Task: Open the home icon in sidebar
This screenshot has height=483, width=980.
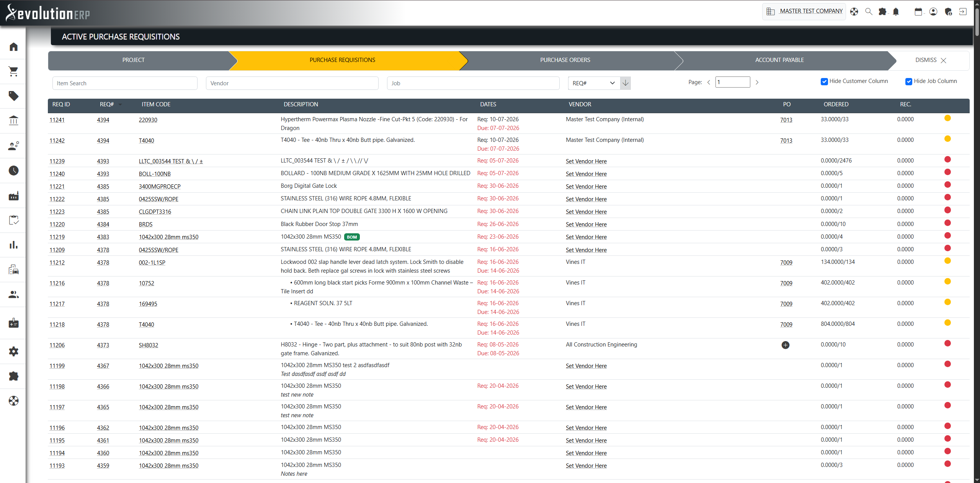Action: (x=13, y=47)
